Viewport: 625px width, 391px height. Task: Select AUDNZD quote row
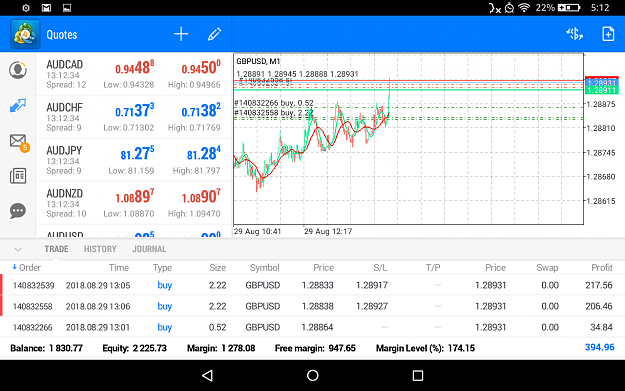click(134, 203)
